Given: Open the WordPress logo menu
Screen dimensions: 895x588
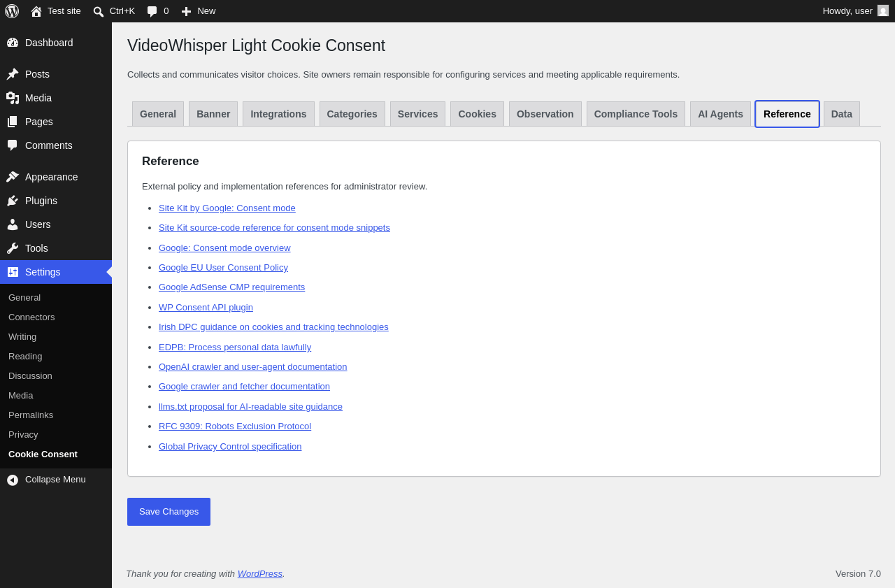Looking at the screenshot, I should pos(12,11).
